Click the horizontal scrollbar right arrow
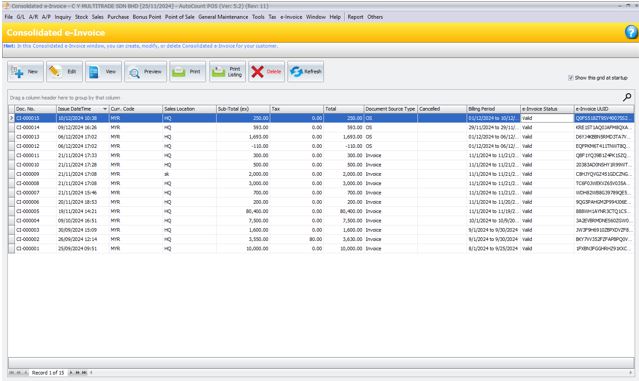Image resolution: width=639 pixels, height=381 pixels. click(630, 372)
